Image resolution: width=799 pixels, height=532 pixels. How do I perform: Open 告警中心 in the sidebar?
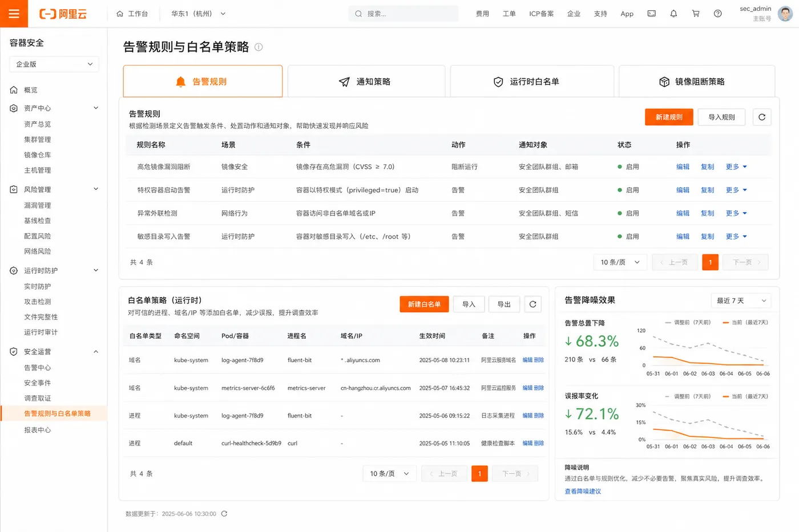click(38, 368)
